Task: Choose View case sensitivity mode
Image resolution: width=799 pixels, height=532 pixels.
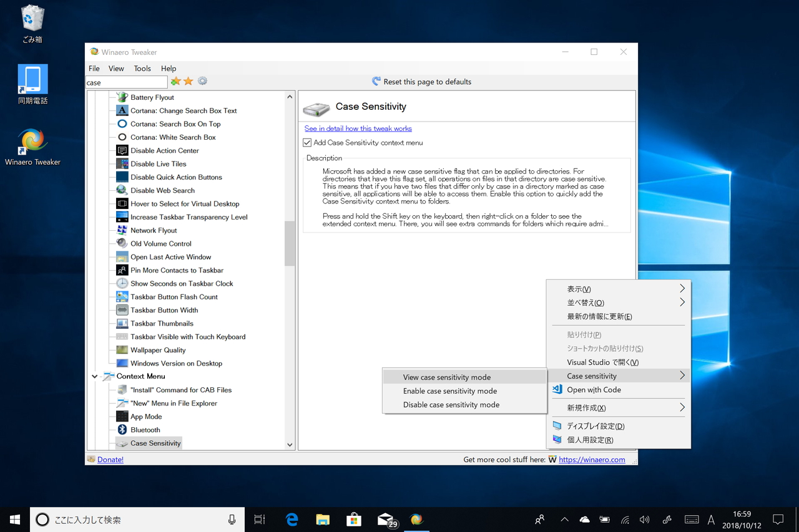Action: coord(464,377)
